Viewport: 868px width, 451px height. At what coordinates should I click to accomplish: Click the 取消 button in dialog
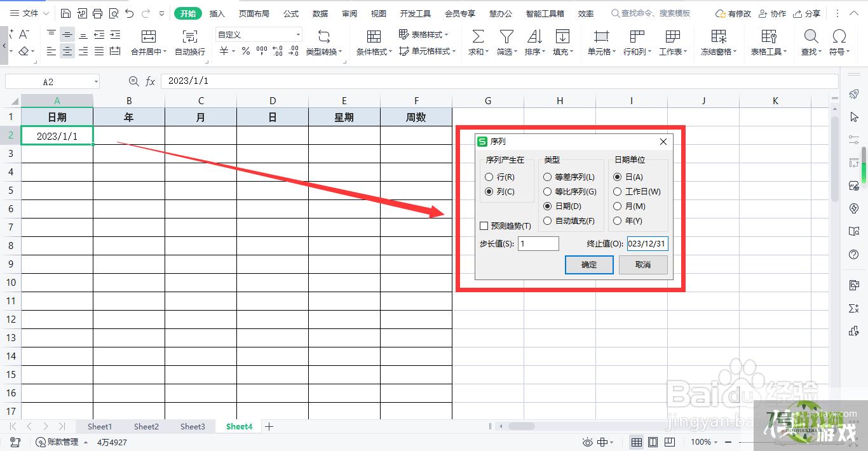coord(643,265)
